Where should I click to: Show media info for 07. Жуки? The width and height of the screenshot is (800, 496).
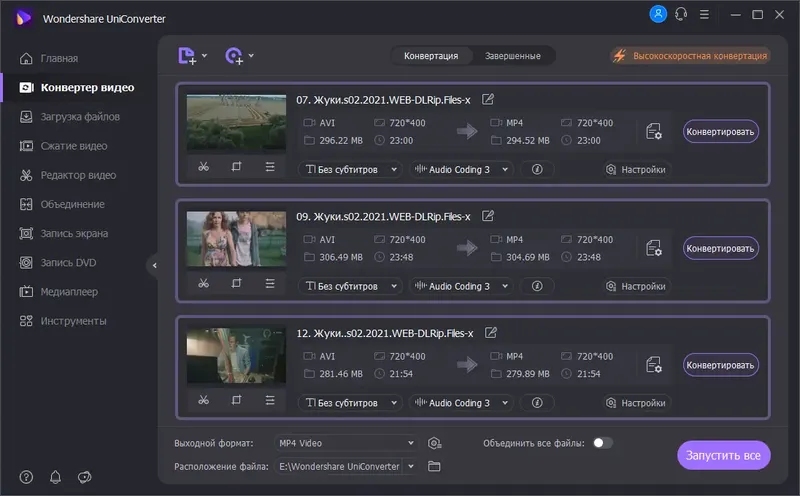pos(537,169)
